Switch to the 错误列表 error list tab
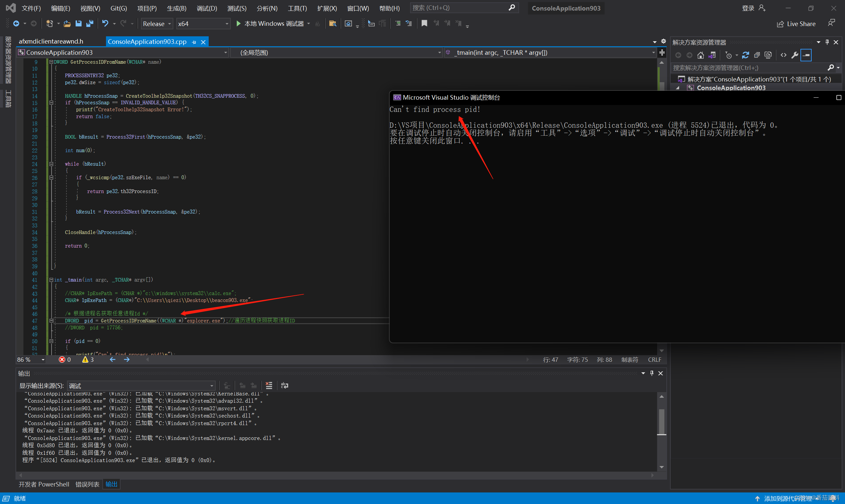Viewport: 845px width, 504px height. [x=87, y=484]
